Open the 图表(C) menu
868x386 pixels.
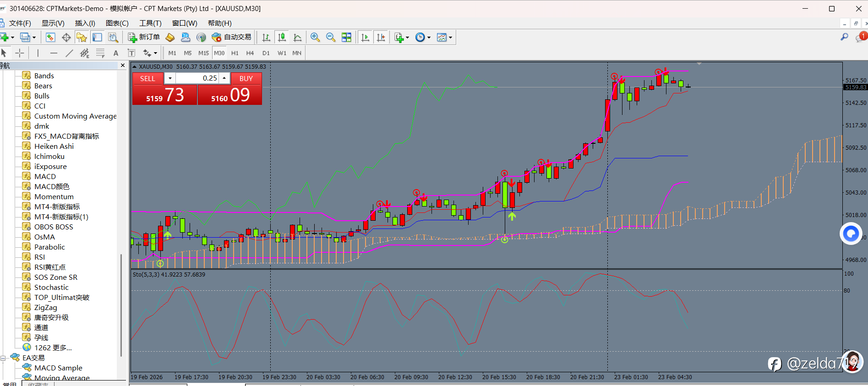click(x=117, y=23)
